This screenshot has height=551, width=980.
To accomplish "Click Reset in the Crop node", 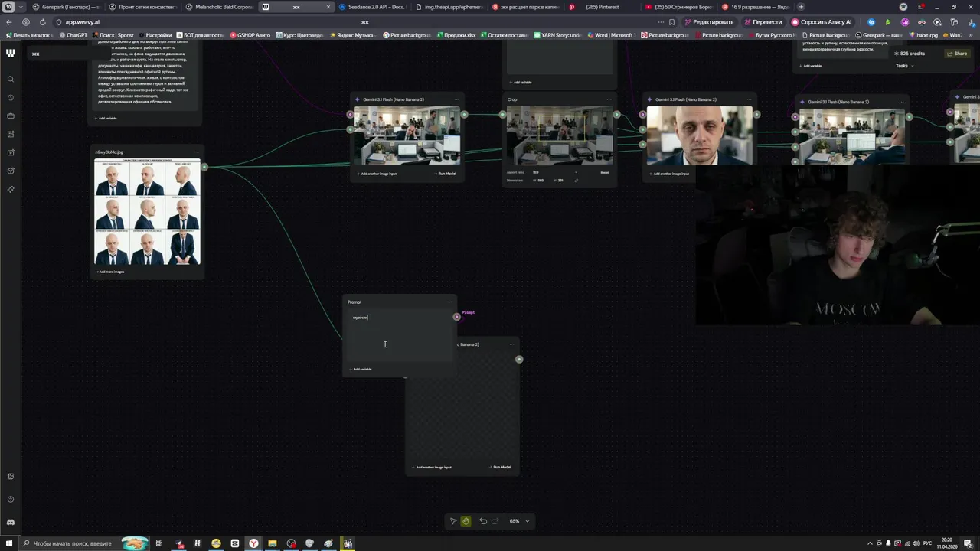I will [604, 172].
